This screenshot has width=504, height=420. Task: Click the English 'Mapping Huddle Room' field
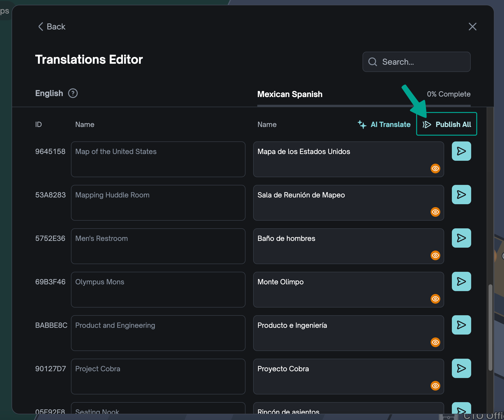pyautogui.click(x=158, y=203)
